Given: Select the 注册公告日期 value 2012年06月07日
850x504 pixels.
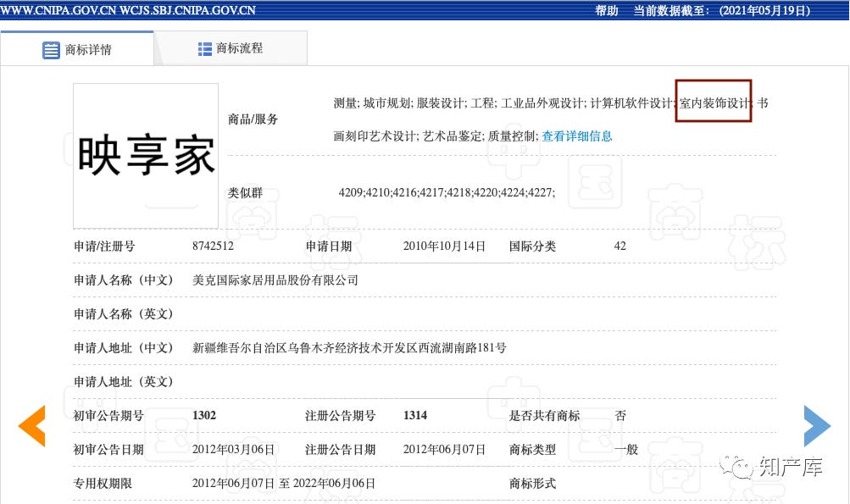Looking at the screenshot, I should [444, 449].
